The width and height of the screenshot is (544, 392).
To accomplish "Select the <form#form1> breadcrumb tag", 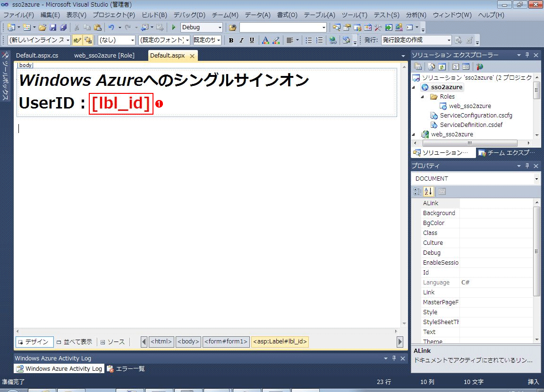I will (226, 342).
